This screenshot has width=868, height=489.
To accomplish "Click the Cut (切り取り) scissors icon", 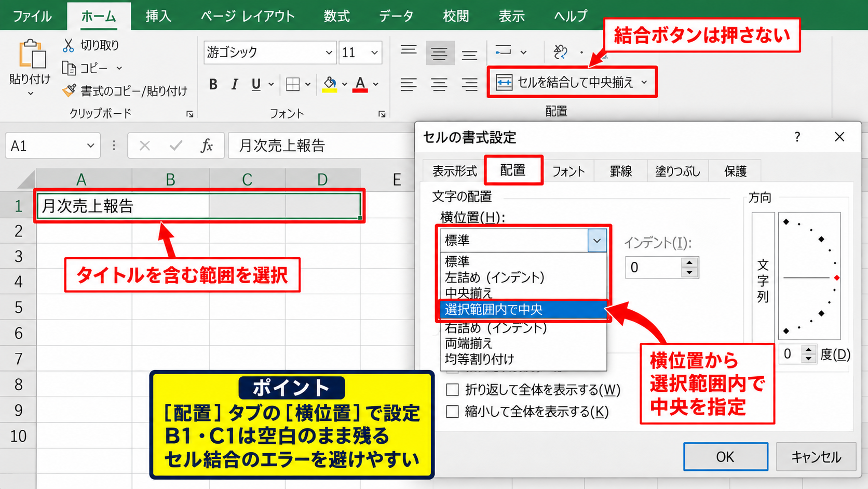I will pos(68,45).
